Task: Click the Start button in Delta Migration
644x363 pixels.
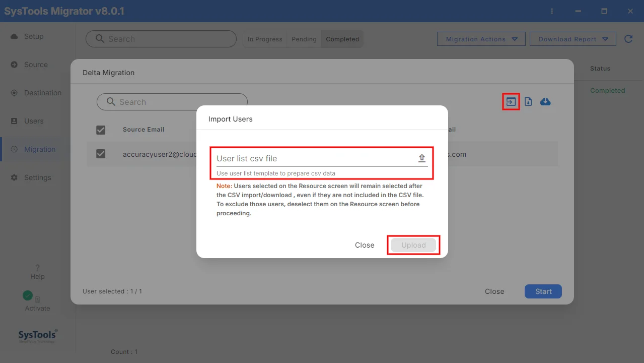Action: click(x=543, y=291)
